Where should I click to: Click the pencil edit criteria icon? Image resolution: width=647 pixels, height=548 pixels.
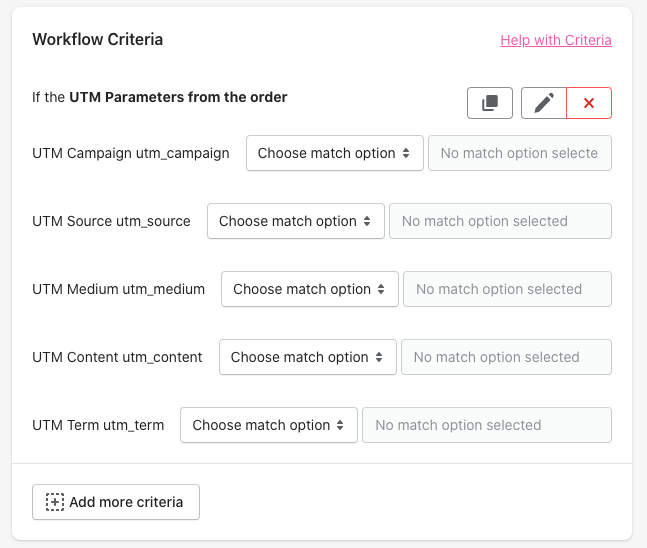click(x=544, y=103)
